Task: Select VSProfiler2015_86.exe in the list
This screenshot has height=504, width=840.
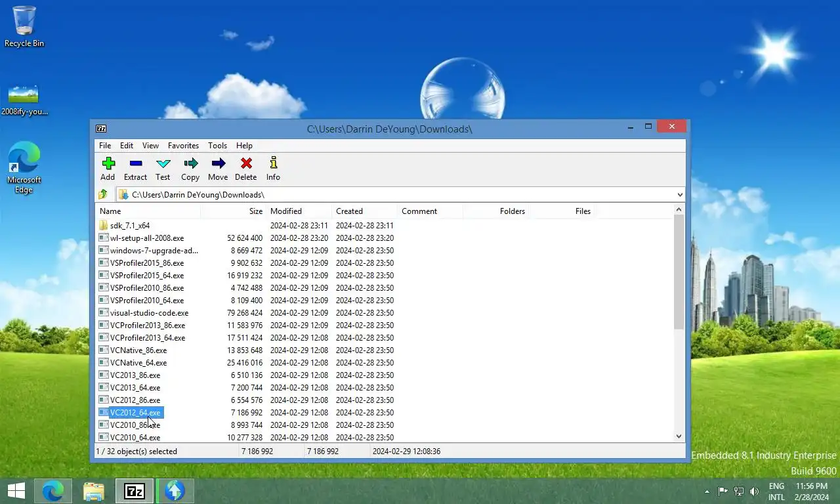Action: point(147,262)
